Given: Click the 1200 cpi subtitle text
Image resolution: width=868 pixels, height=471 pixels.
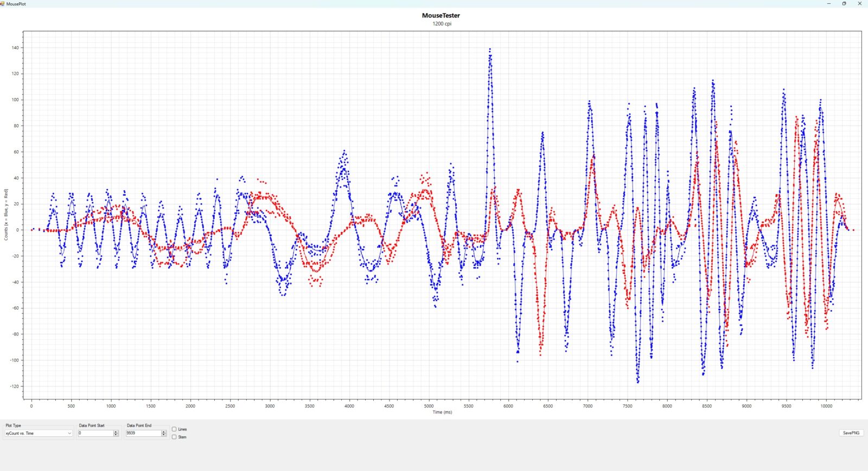Looking at the screenshot, I should tap(442, 24).
